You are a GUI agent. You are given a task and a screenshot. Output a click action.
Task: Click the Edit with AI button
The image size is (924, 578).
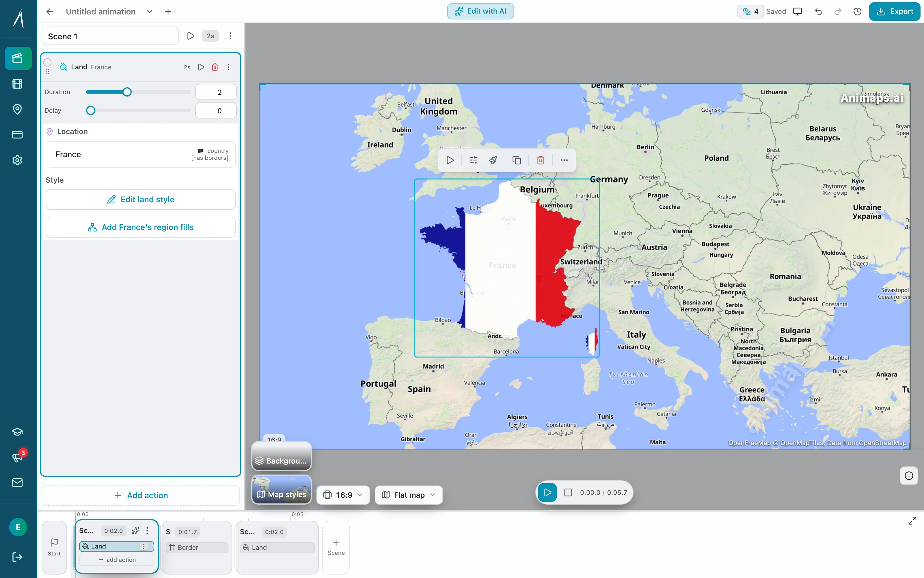(480, 12)
